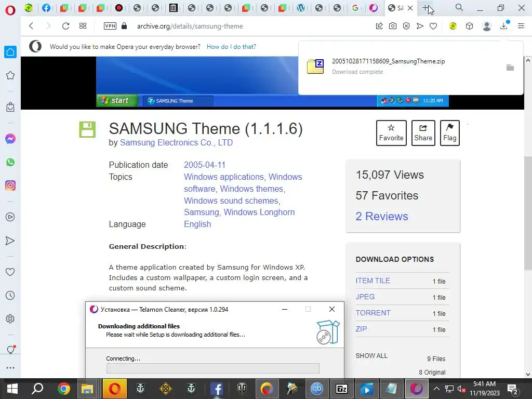
Task: Expand JPEG download option
Action: click(365, 297)
